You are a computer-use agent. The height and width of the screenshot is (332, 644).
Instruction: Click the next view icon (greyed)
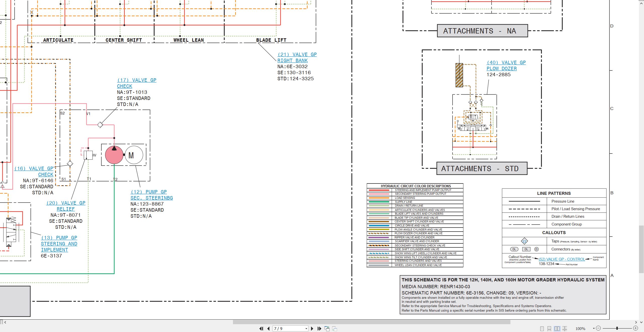(335, 328)
